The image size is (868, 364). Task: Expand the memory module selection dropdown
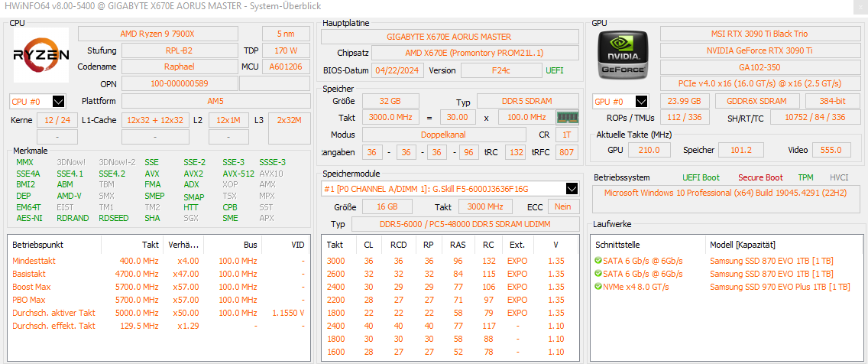point(572,189)
